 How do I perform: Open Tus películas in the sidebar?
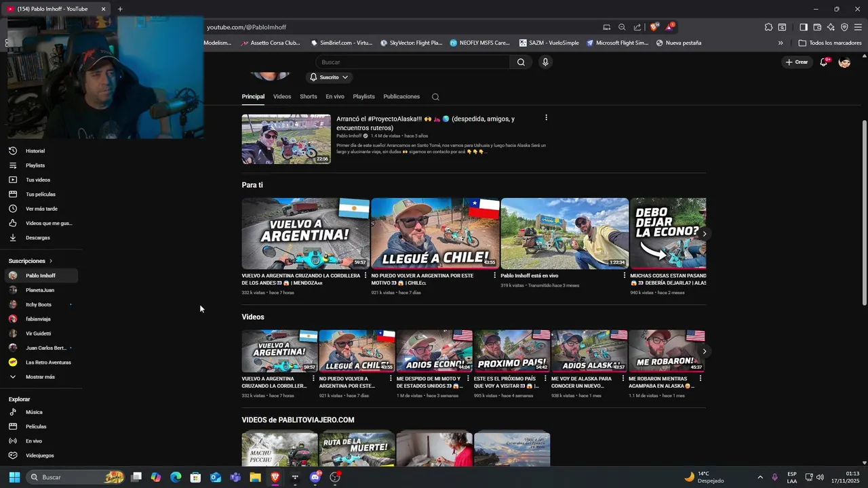(41, 195)
